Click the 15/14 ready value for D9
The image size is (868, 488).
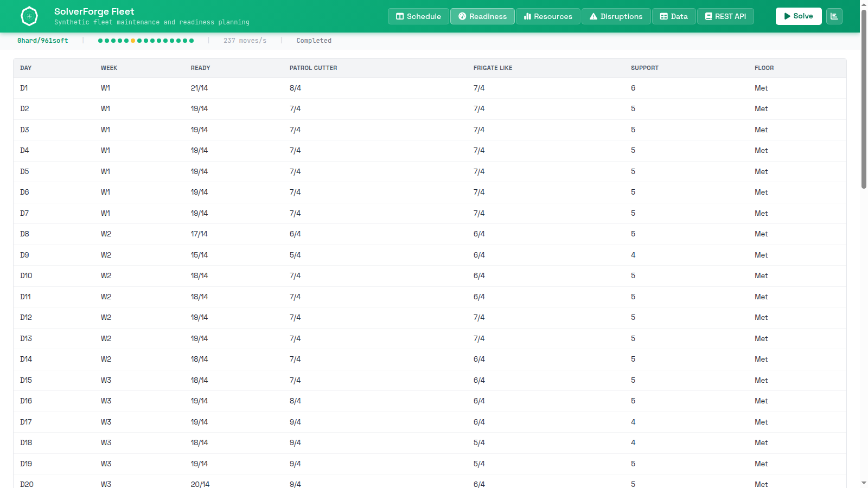tap(199, 255)
